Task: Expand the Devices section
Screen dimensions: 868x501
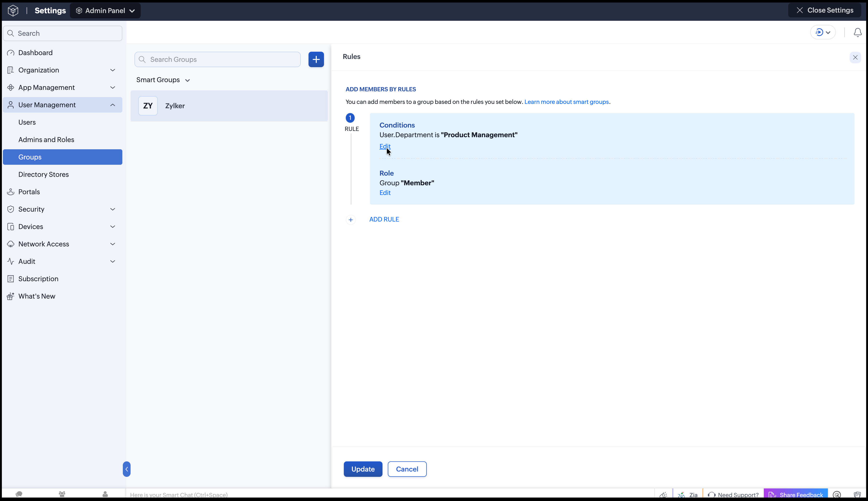Action: tap(63, 226)
